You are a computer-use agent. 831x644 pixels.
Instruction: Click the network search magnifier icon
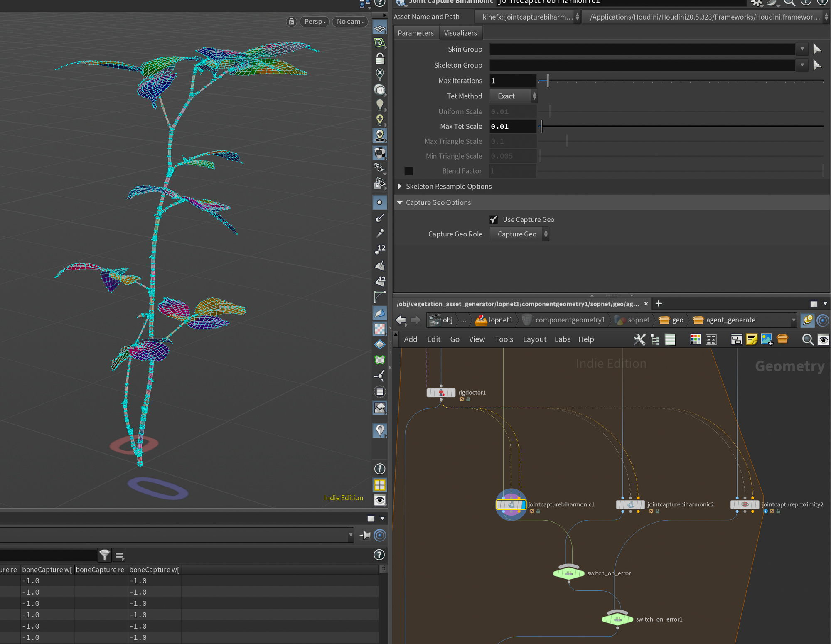[x=807, y=339]
